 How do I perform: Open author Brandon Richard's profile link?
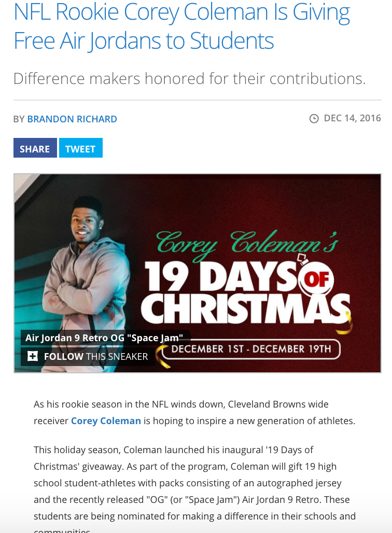[x=72, y=119]
